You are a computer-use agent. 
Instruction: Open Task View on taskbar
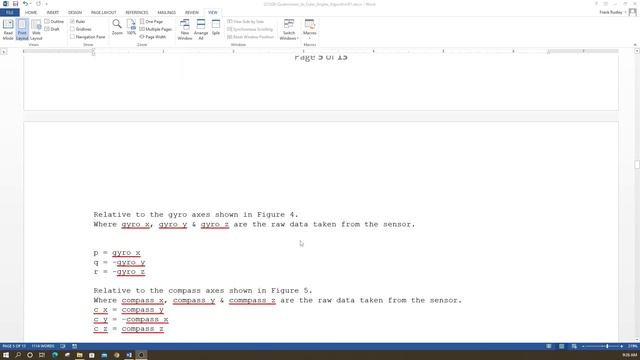[x=42, y=355]
